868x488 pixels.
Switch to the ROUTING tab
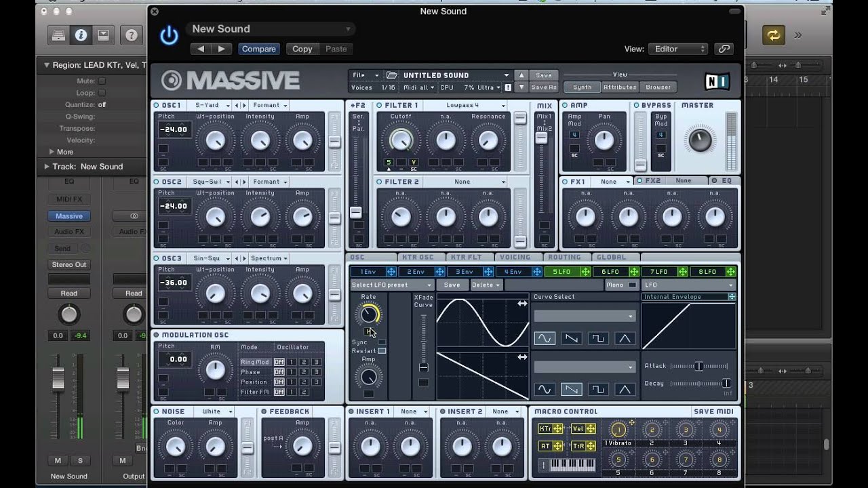pyautogui.click(x=565, y=258)
